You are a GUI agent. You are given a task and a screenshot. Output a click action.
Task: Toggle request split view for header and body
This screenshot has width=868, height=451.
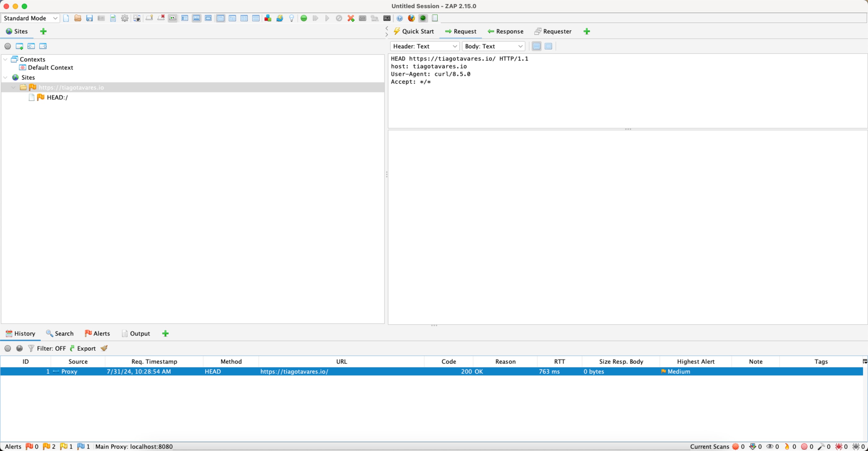coord(536,46)
